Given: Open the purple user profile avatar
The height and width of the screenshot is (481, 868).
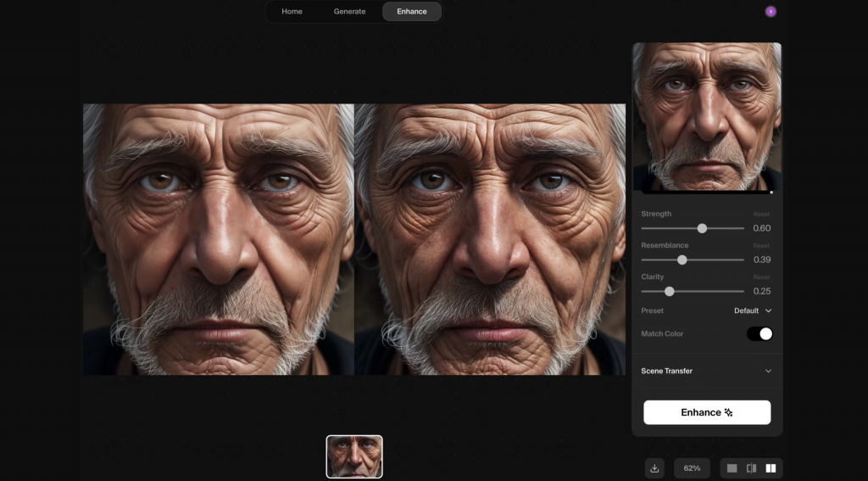Looking at the screenshot, I should [771, 12].
